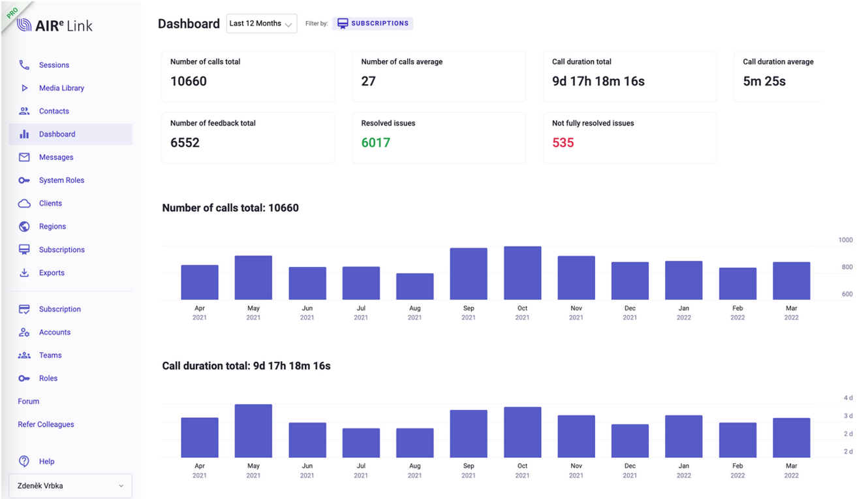
Task: Click the envelope icon for Messages
Action: pos(24,157)
